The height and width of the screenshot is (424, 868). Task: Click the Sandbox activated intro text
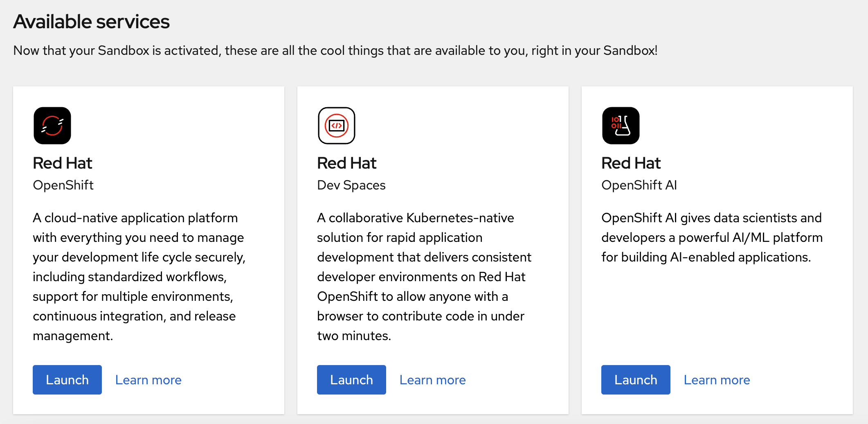click(335, 50)
